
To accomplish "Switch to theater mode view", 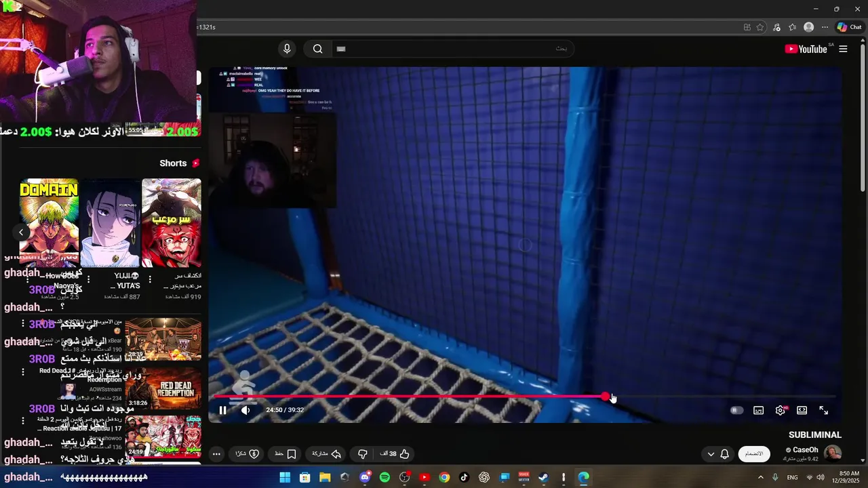I will pos(802,410).
